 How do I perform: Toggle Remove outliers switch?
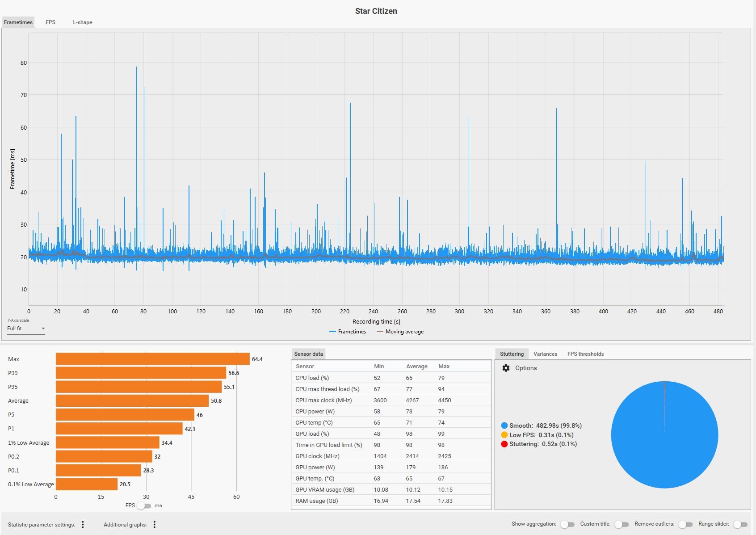[x=685, y=524]
